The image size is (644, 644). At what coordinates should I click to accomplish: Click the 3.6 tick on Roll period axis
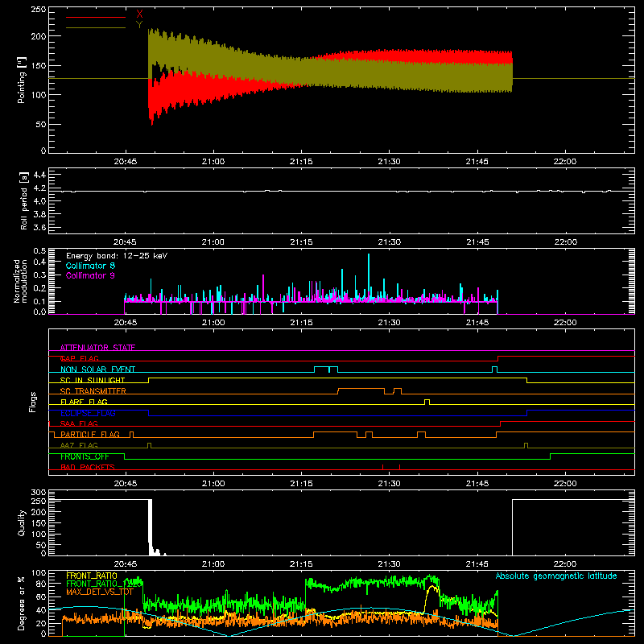39,227
